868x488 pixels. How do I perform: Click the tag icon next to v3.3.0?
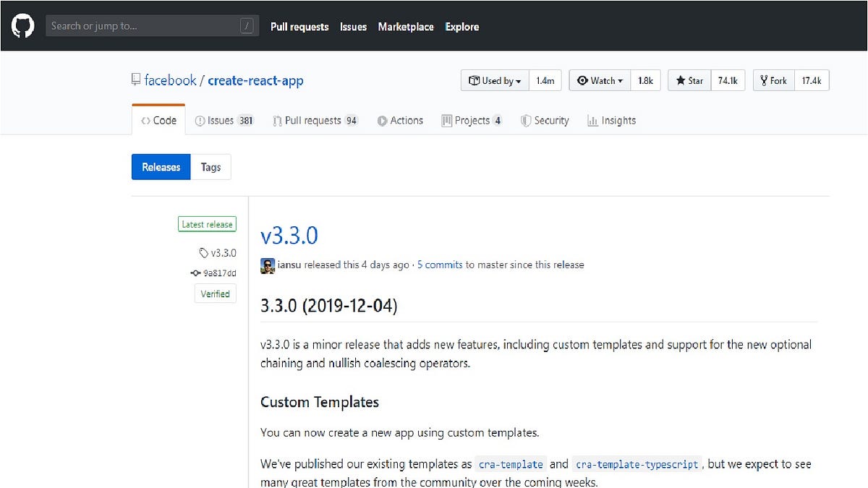click(203, 253)
